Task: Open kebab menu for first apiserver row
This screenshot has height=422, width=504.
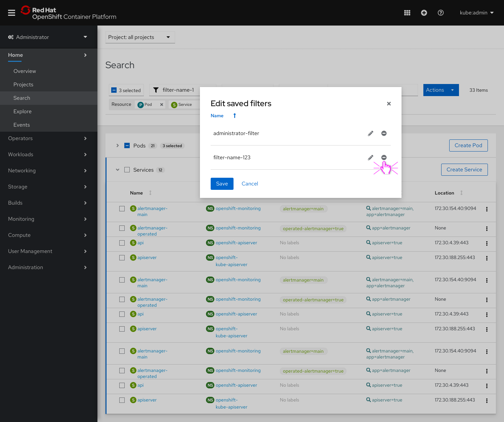Action: tap(487, 258)
